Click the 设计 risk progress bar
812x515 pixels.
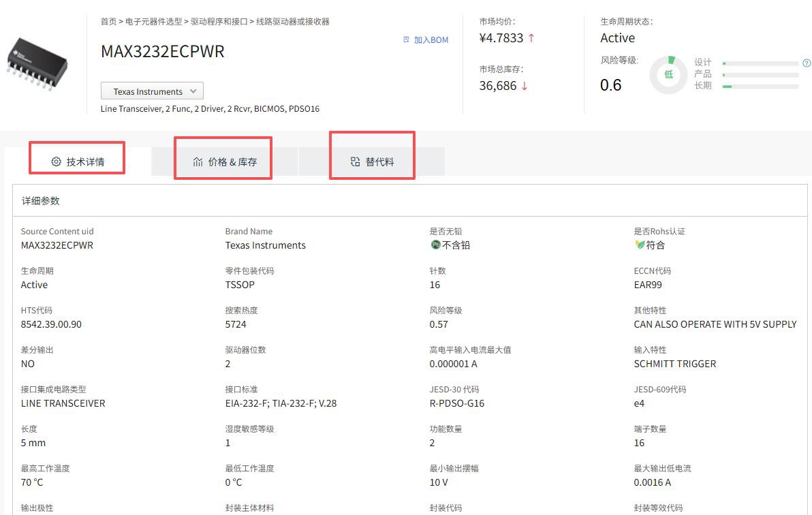click(760, 63)
